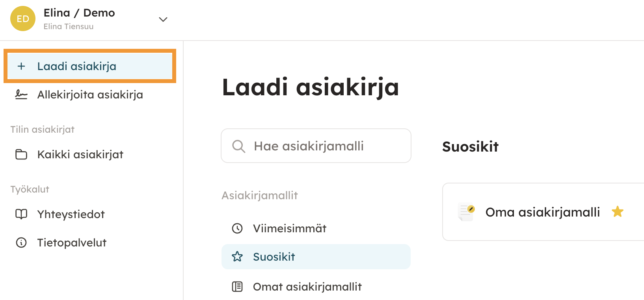644x300 pixels.
Task: Click the folder icon for Kaikki asiakirjat
Action: pyautogui.click(x=21, y=154)
